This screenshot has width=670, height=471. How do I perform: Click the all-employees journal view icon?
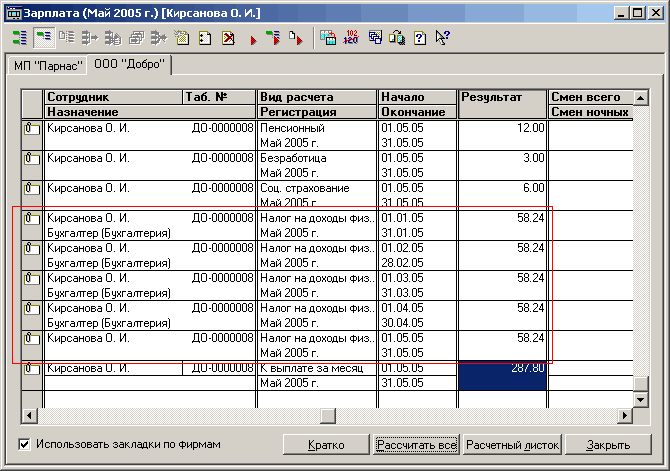coord(20,38)
